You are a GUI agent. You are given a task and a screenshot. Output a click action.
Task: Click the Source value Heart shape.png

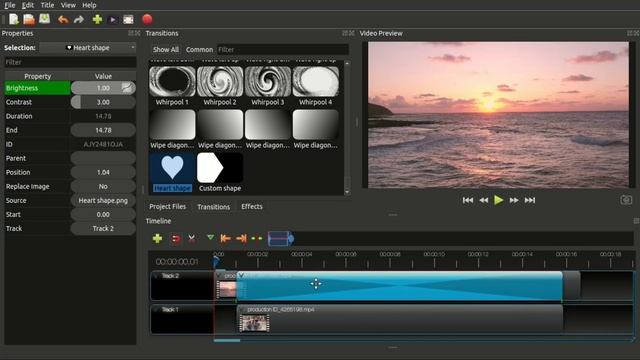click(x=103, y=200)
